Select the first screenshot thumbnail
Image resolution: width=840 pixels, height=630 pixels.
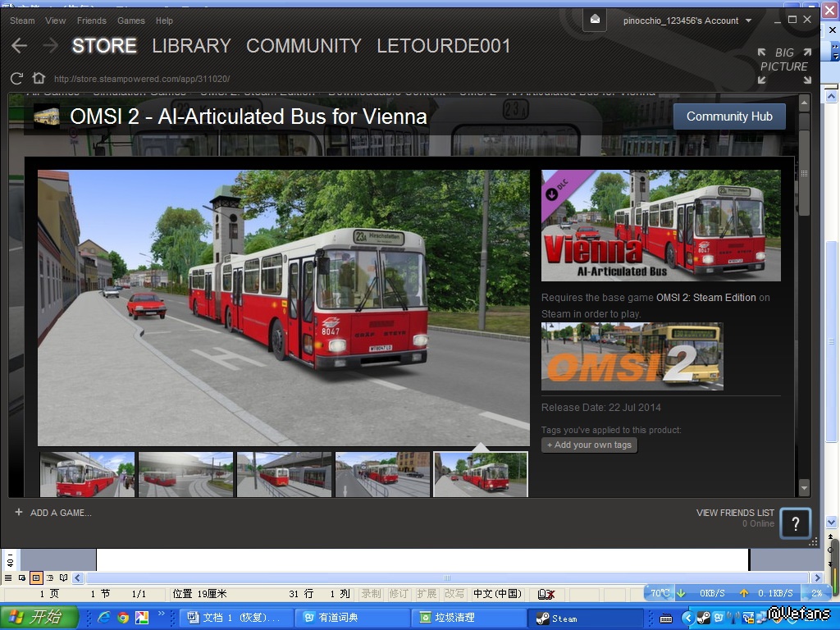(x=87, y=474)
